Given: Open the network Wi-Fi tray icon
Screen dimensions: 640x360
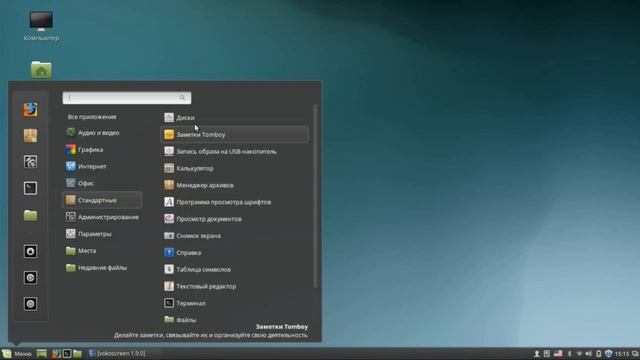Looking at the screenshot, I should point(579,353).
